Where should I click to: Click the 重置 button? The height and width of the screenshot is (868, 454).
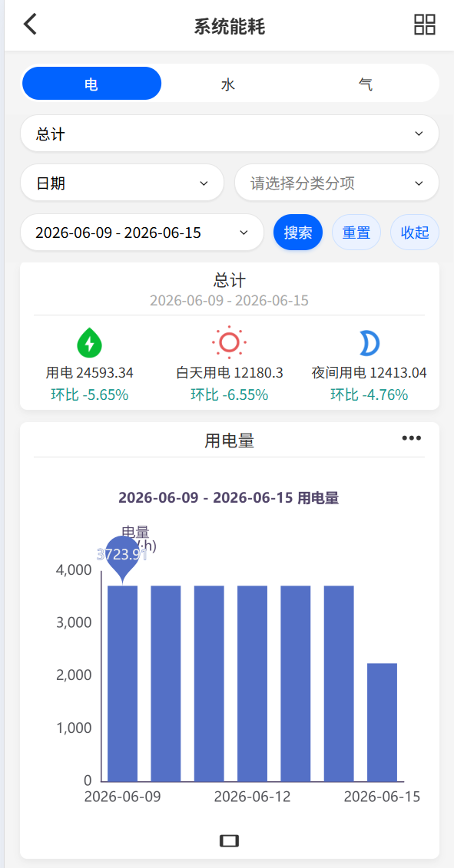point(356,233)
